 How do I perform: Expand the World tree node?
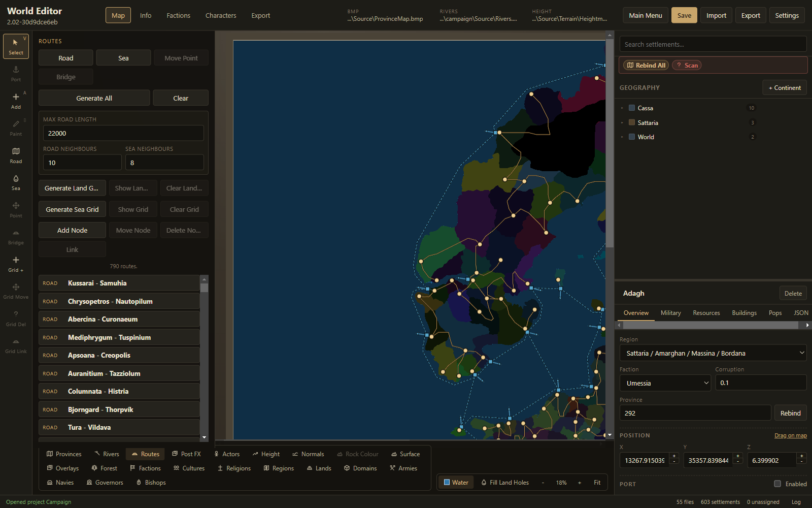click(622, 137)
